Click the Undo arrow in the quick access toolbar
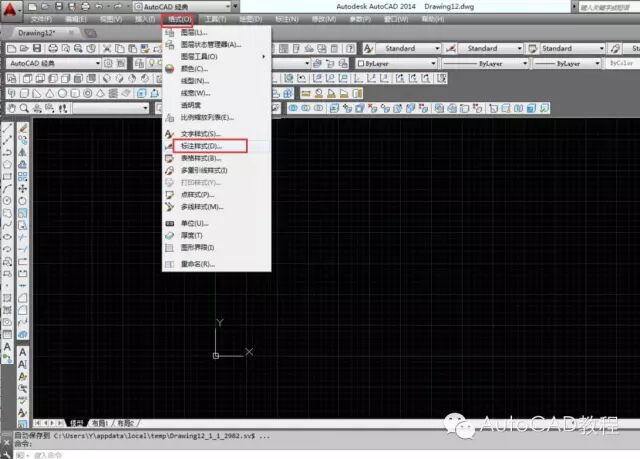 pos(99,7)
